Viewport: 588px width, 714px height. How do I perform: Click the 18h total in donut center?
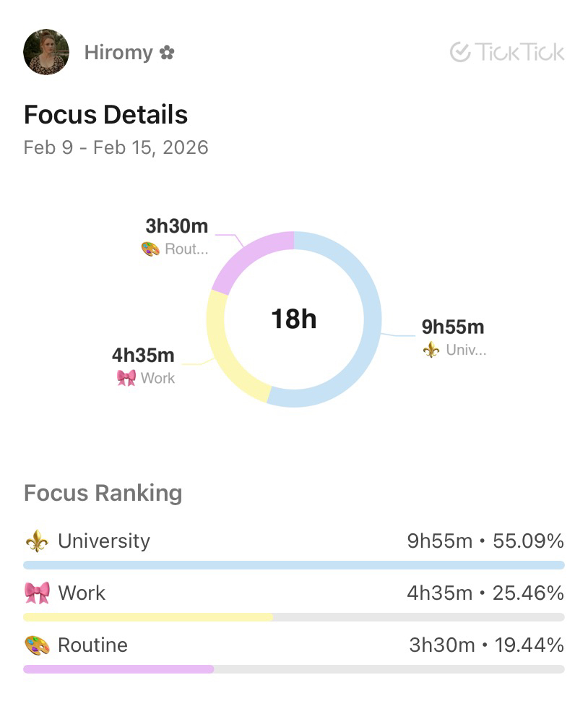293,319
